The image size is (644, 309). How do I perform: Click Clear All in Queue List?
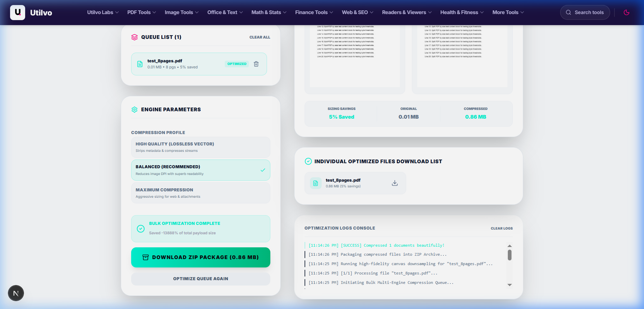point(260,37)
